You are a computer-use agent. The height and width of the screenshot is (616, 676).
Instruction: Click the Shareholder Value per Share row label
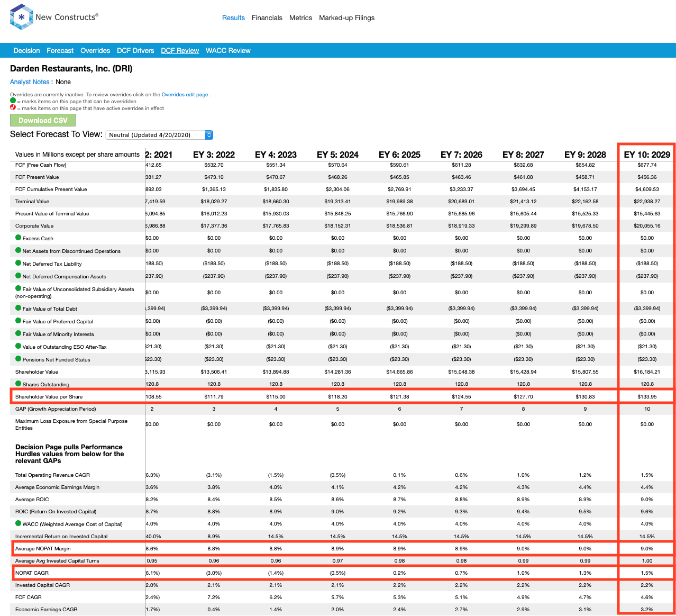pos(49,396)
